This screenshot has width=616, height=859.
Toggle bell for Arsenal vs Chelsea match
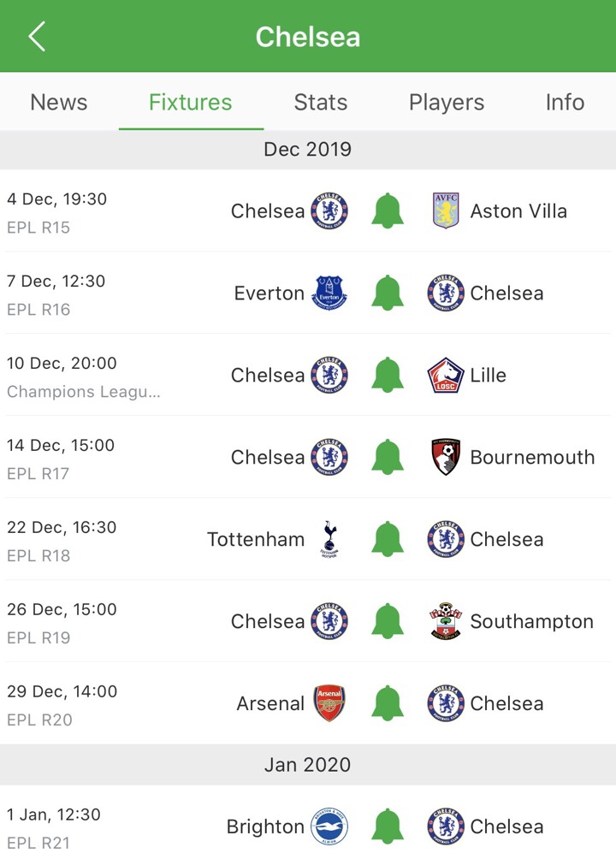click(388, 703)
